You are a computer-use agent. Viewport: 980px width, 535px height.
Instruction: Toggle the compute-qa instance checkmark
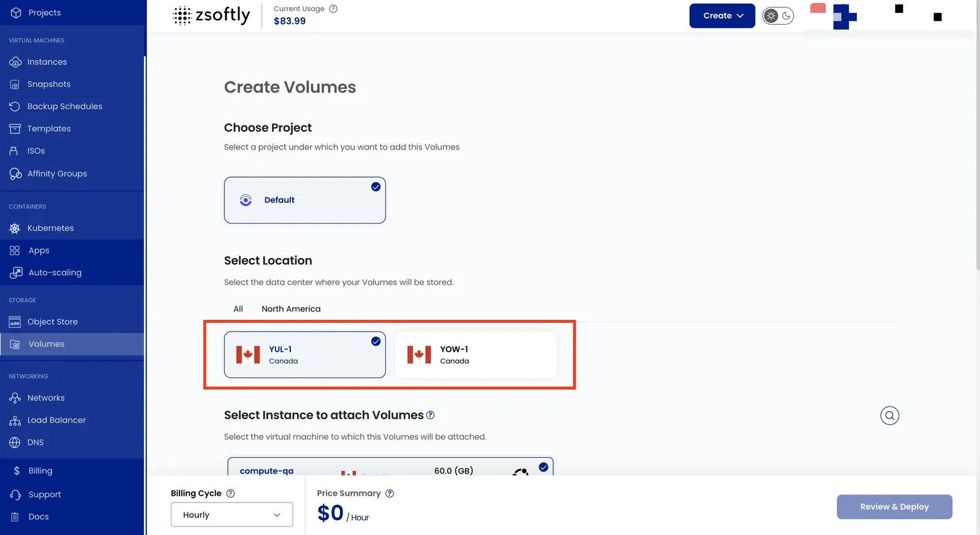(543, 467)
